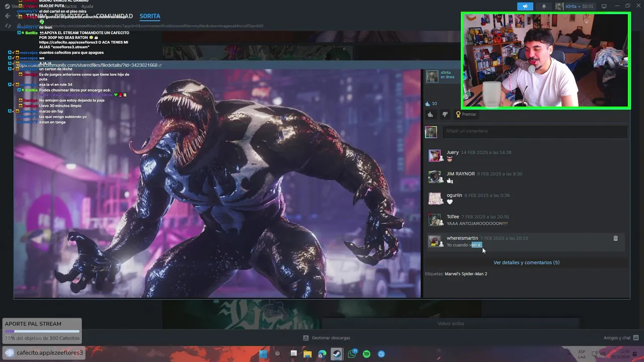Viewport: 644px width, 362px height.
Task: Delete whereismartin's comment with trash icon
Action: coord(615,238)
